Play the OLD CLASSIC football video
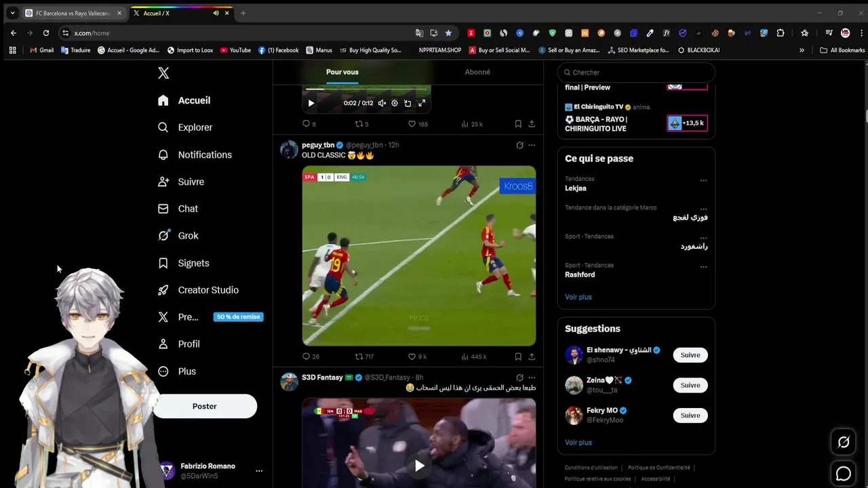The height and width of the screenshot is (488, 868). pos(418,256)
